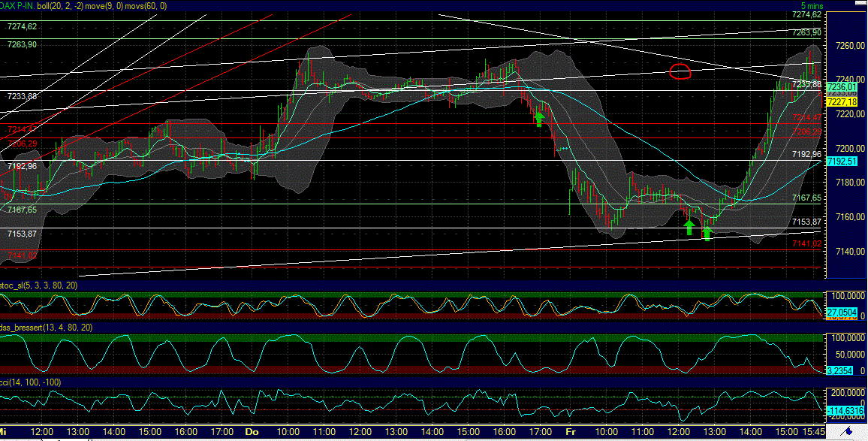
Task: Open the 5 mins timeframe selector
Action: tap(812, 5)
